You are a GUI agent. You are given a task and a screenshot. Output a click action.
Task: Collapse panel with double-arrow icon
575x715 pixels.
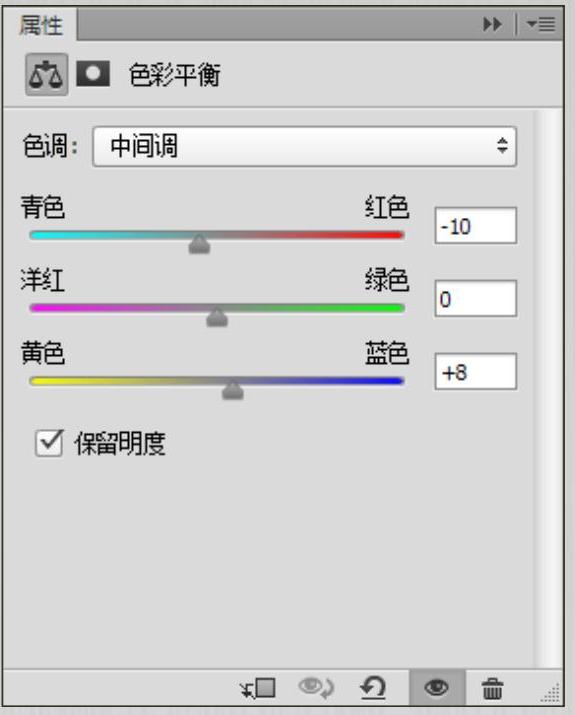click(x=492, y=24)
